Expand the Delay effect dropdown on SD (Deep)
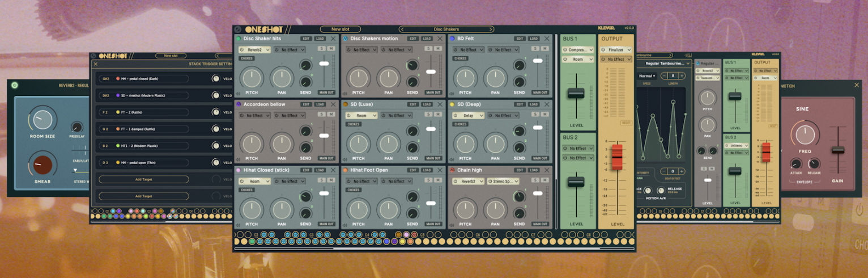Viewport: 868px width, 278px height. (468, 116)
